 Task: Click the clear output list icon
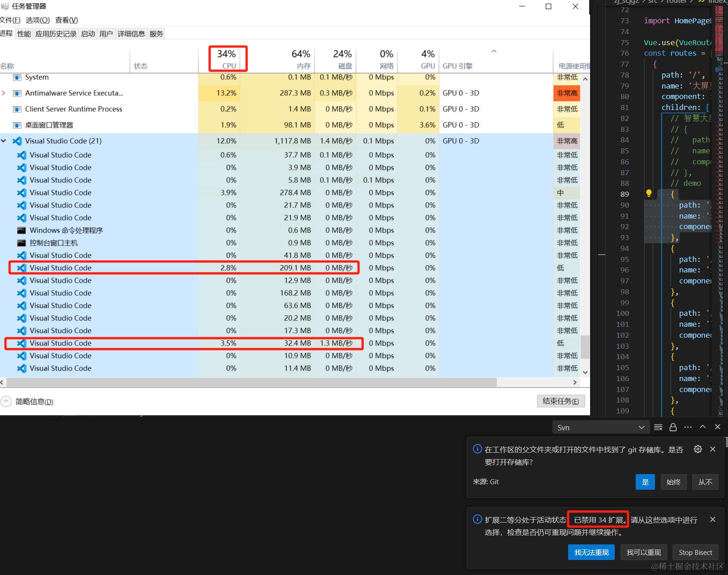click(658, 427)
